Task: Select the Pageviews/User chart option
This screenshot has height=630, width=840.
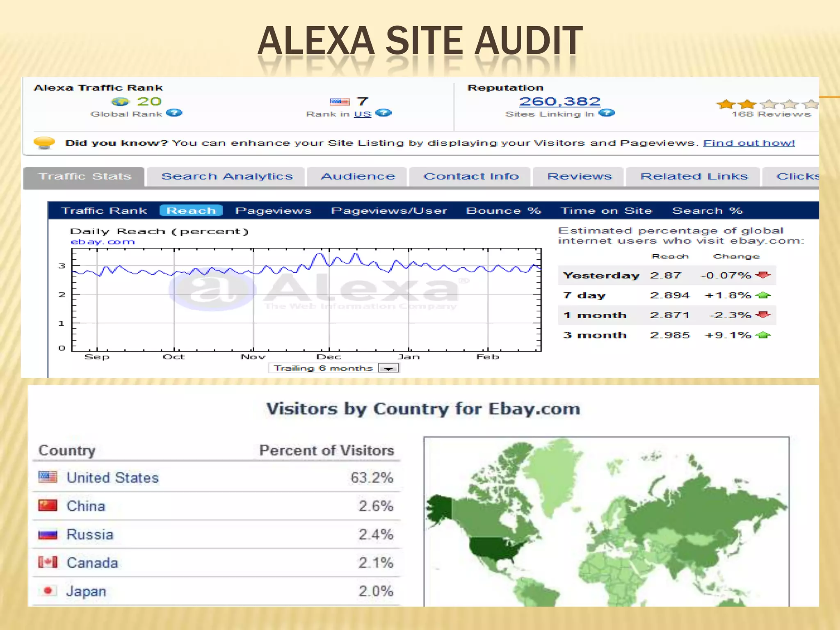Action: [x=389, y=211]
